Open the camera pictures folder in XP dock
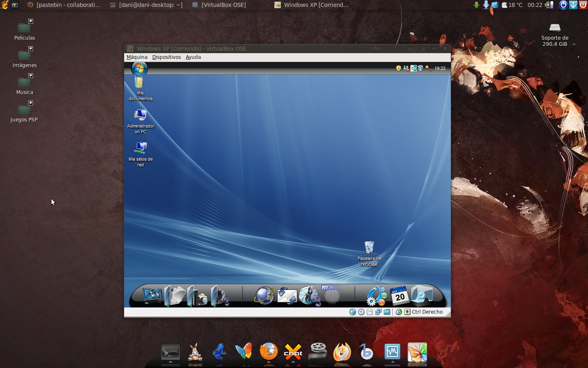The height and width of the screenshot is (368, 588). click(198, 296)
